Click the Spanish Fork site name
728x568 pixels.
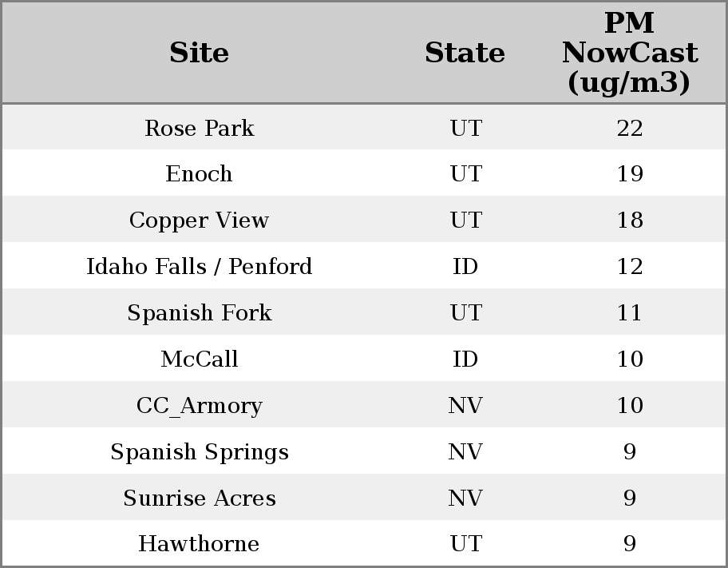tap(200, 313)
